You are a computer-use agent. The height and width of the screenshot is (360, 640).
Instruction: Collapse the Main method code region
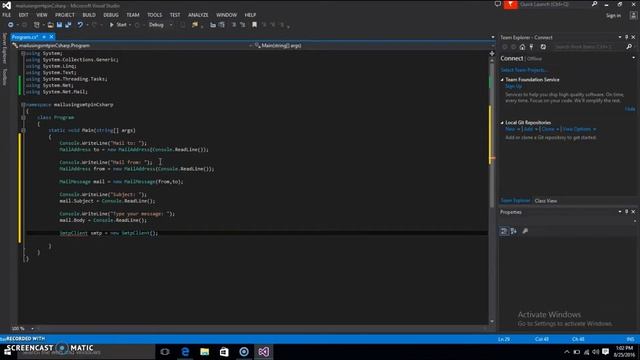pos(23,130)
